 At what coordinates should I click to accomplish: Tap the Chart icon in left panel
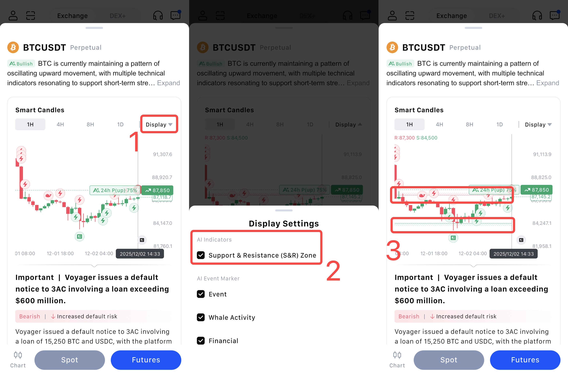[x=18, y=359]
